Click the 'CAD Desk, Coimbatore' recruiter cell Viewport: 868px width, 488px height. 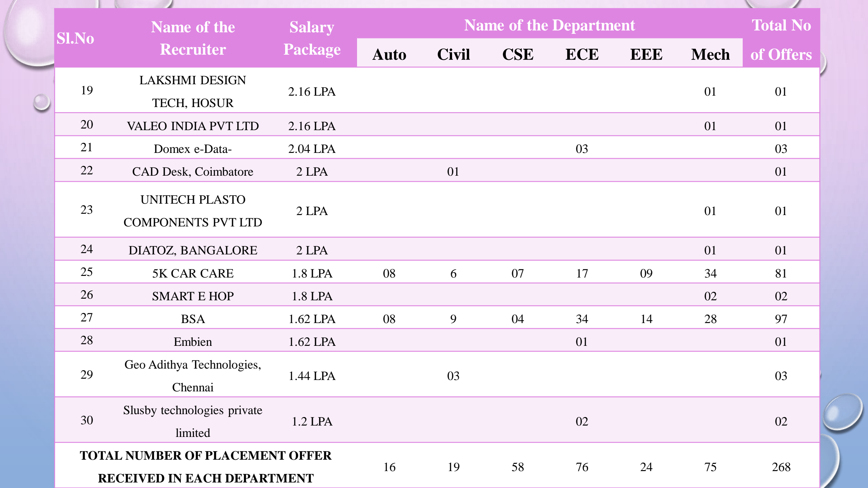(x=193, y=172)
